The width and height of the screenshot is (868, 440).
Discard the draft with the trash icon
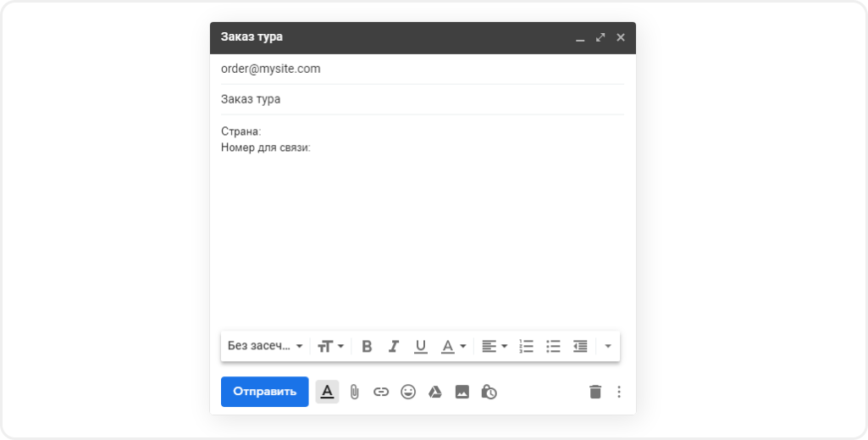tap(595, 392)
